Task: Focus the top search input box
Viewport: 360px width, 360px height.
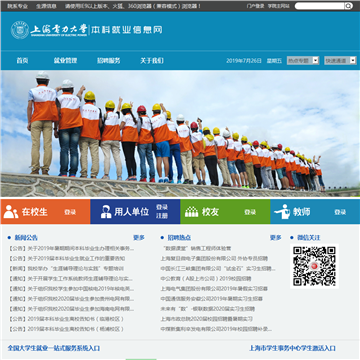Action: 319,6
